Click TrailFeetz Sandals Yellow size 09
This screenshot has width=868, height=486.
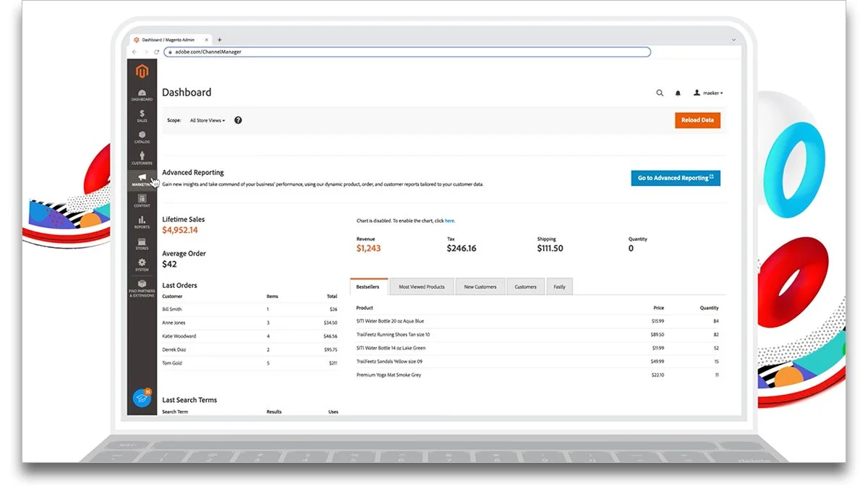point(389,362)
